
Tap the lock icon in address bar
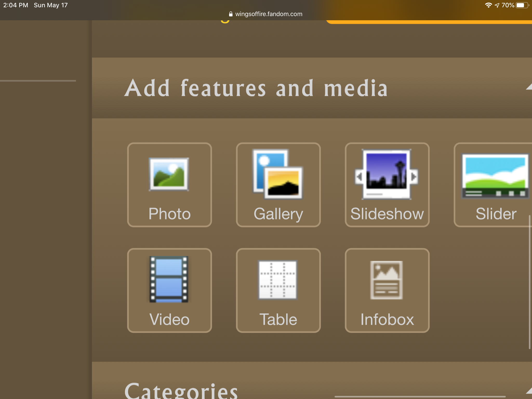tap(231, 14)
